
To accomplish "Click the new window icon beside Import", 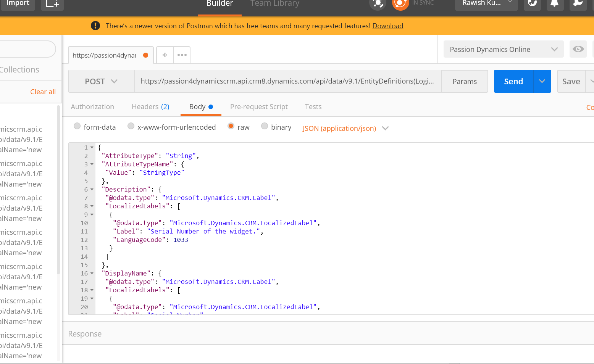I will (x=52, y=4).
